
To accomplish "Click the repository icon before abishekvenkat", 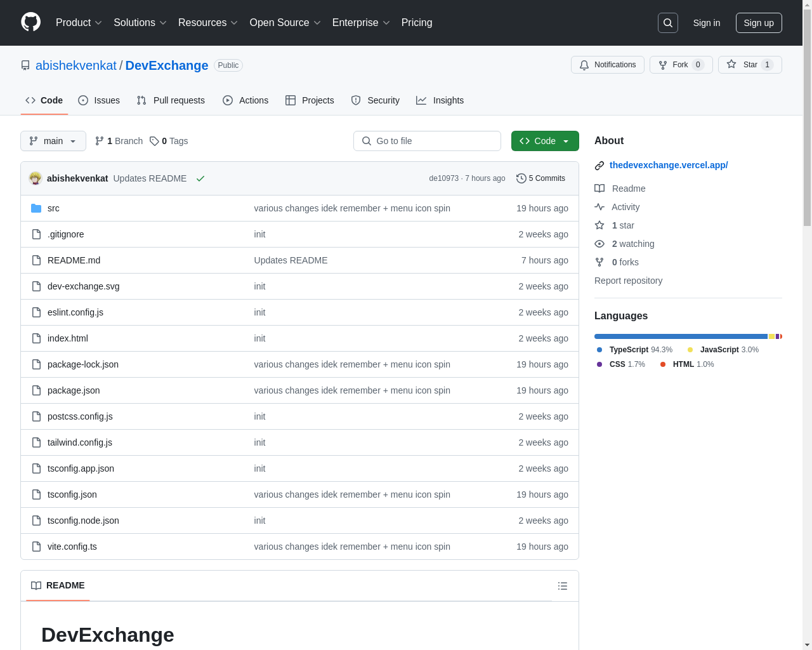I will [25, 65].
